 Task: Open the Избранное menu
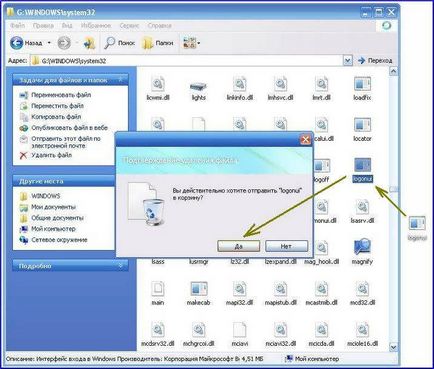96,25
